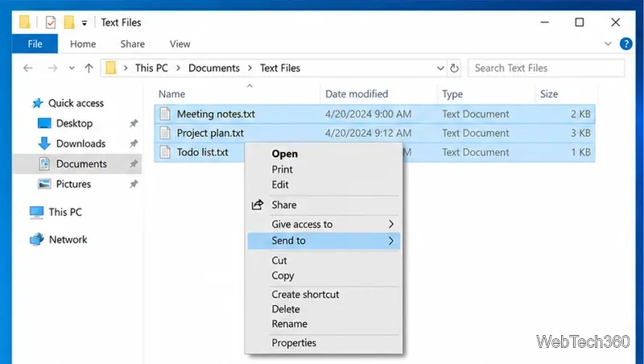Click the folder icon in address bar
644x364 pixels.
pyautogui.click(x=111, y=68)
